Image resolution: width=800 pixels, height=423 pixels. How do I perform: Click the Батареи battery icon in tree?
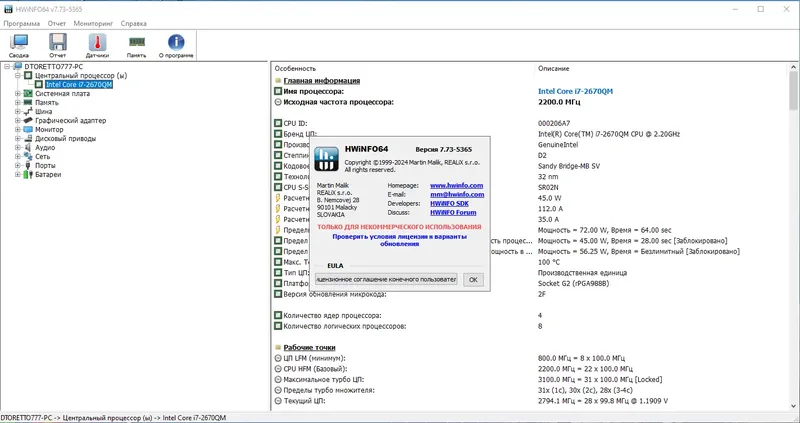click(x=28, y=175)
